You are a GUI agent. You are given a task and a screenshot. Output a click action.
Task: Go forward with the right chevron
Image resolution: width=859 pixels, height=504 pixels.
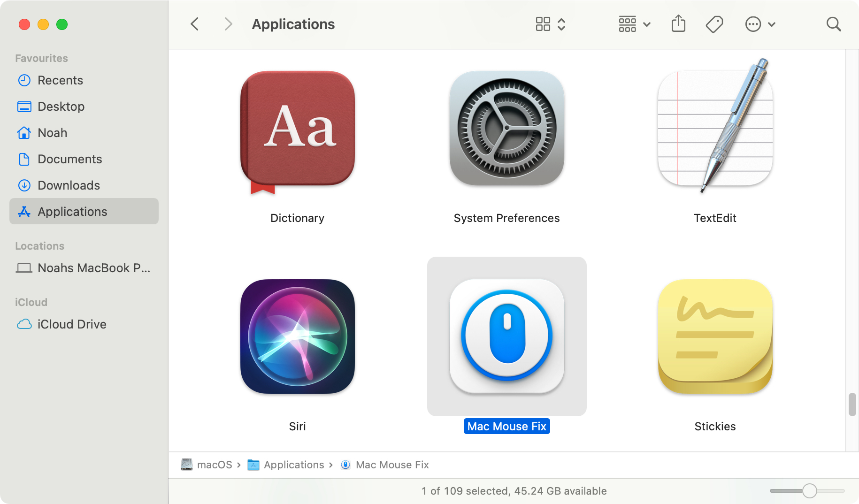pyautogui.click(x=228, y=24)
